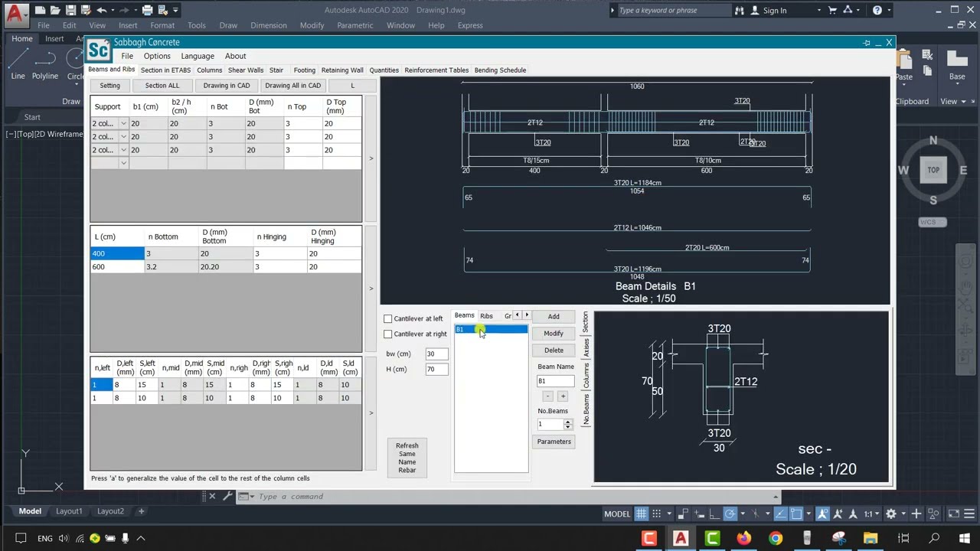Increase No.Beams with the up arrow
The image size is (980, 551).
(x=567, y=421)
